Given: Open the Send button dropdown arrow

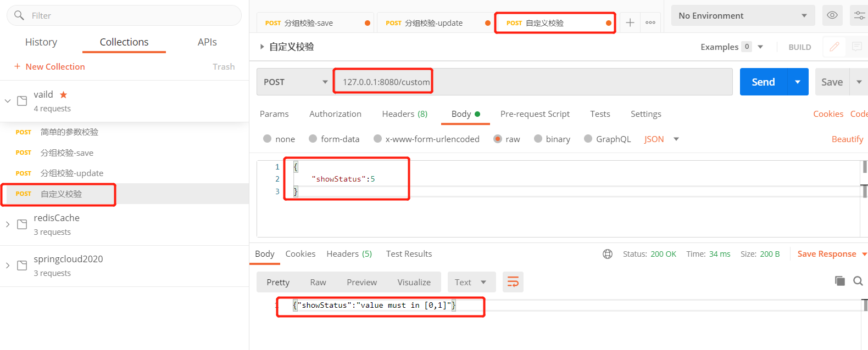Looking at the screenshot, I should click(x=798, y=82).
